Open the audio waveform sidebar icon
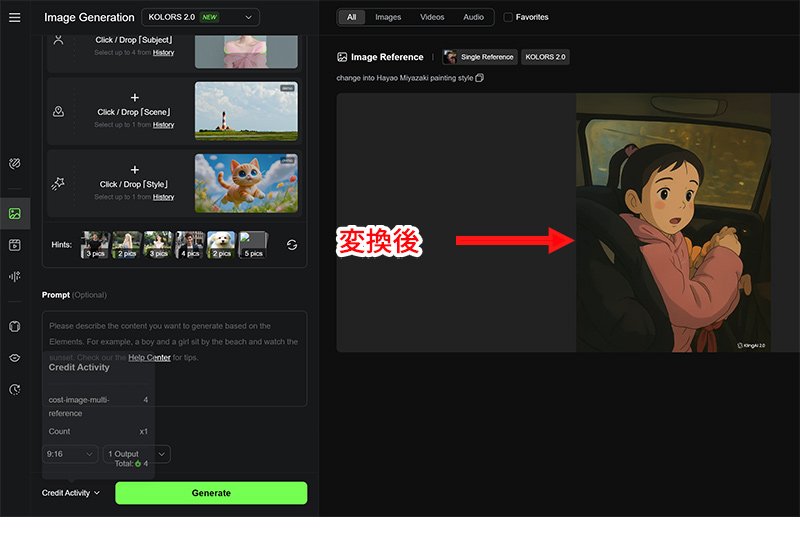Screen dimensions: 800x537 click(x=15, y=276)
